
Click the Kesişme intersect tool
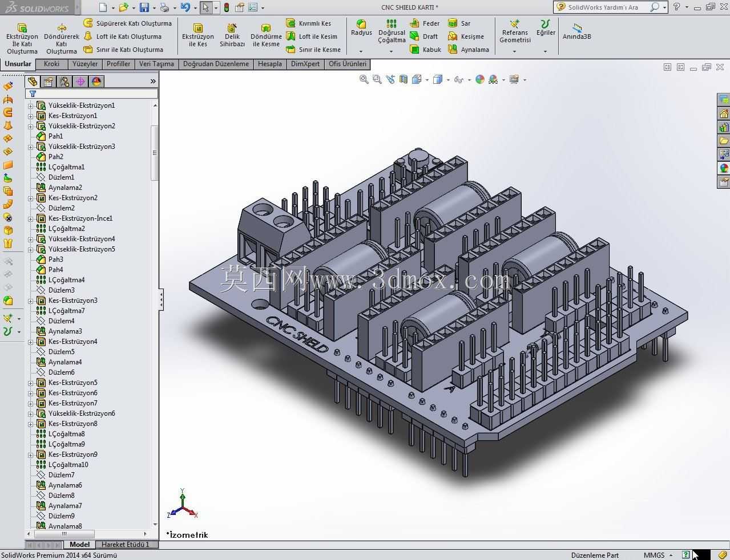(466, 36)
